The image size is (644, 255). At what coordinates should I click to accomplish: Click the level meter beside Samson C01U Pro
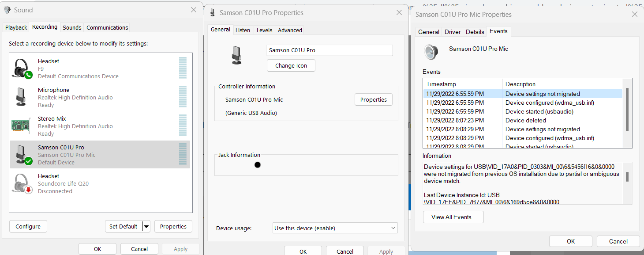183,154
